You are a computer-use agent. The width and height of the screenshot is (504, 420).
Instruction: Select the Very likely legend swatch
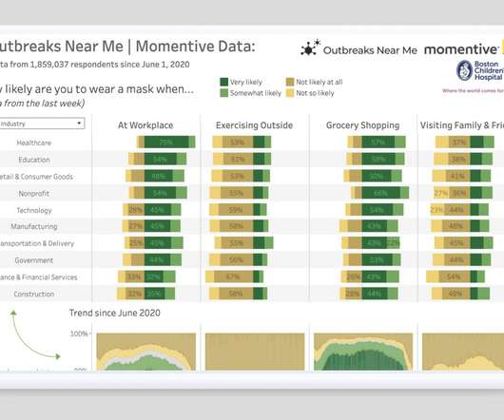224,82
